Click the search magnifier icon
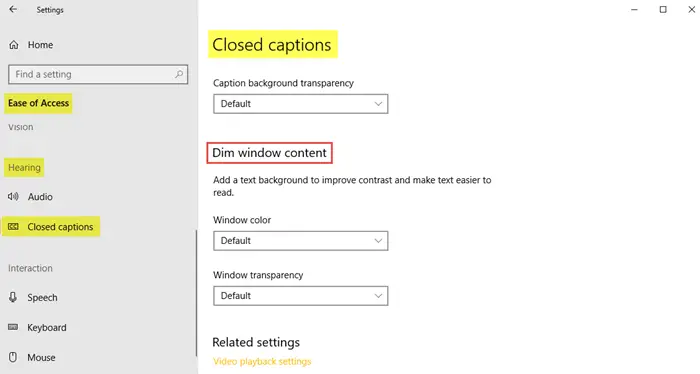 click(x=179, y=74)
